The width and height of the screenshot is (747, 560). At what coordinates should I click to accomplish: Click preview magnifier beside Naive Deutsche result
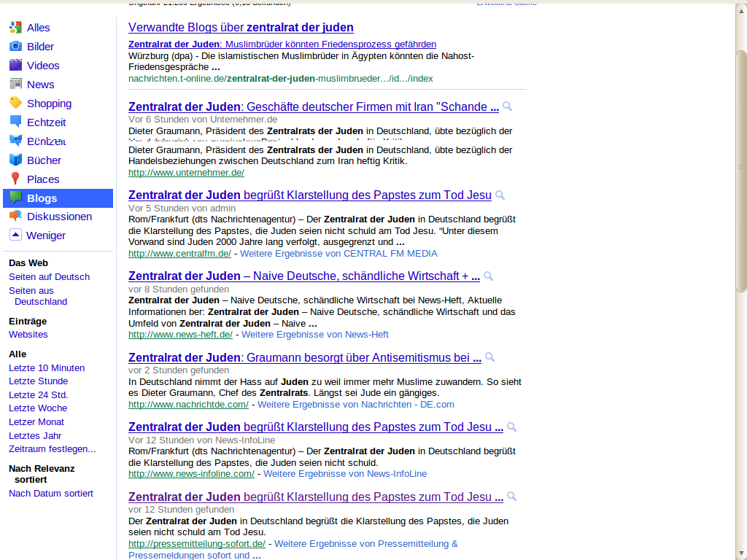(488, 276)
